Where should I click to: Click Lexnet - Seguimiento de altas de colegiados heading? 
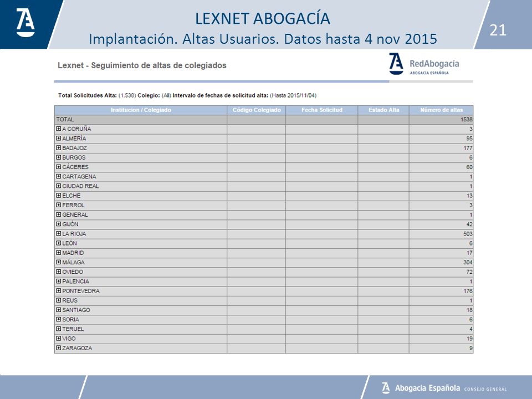[x=142, y=65]
